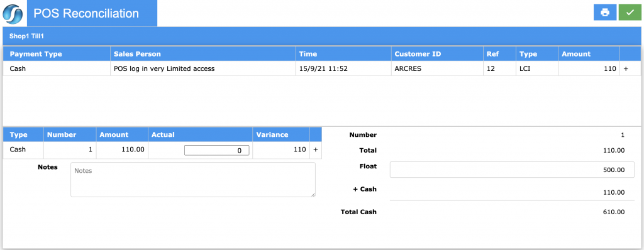The height and width of the screenshot is (250, 644).
Task: Click the Actual cash amount input field
Action: [216, 151]
